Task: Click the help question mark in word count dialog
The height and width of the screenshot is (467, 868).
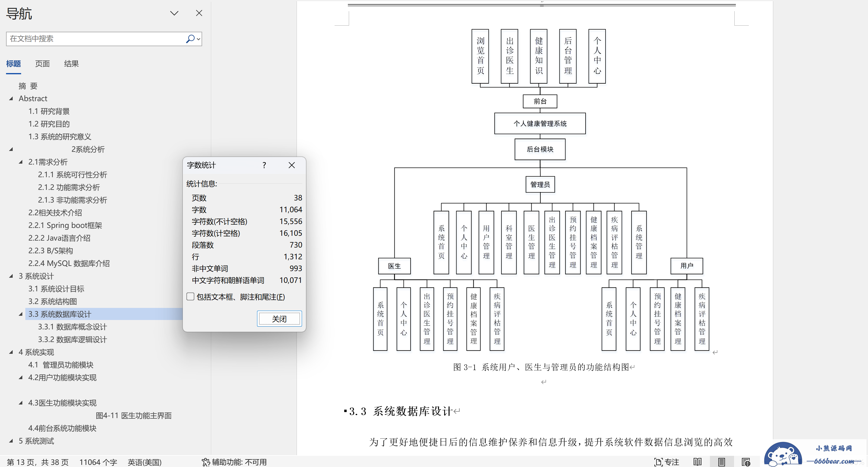Action: (x=264, y=165)
